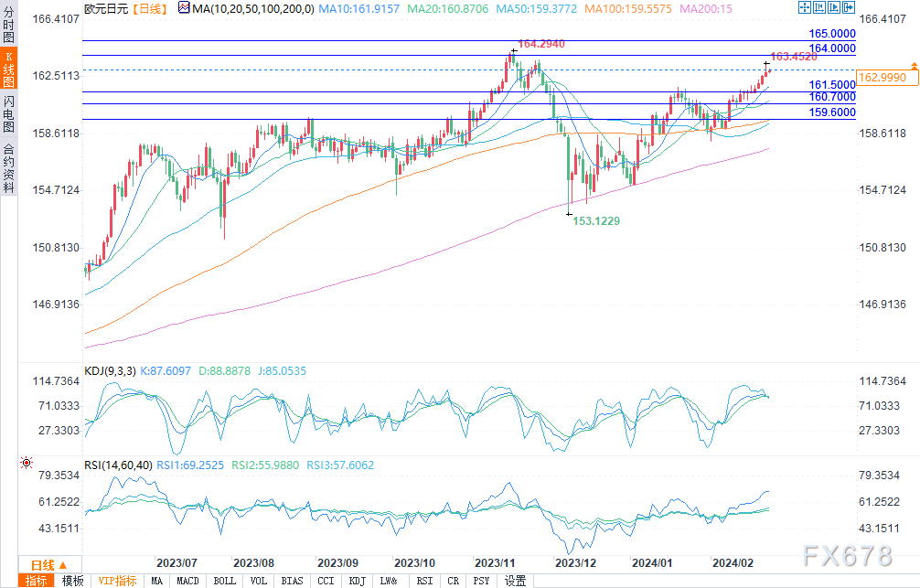The image size is (920, 588).
Task: Open the 分时图 side tab
Action: tap(9, 24)
